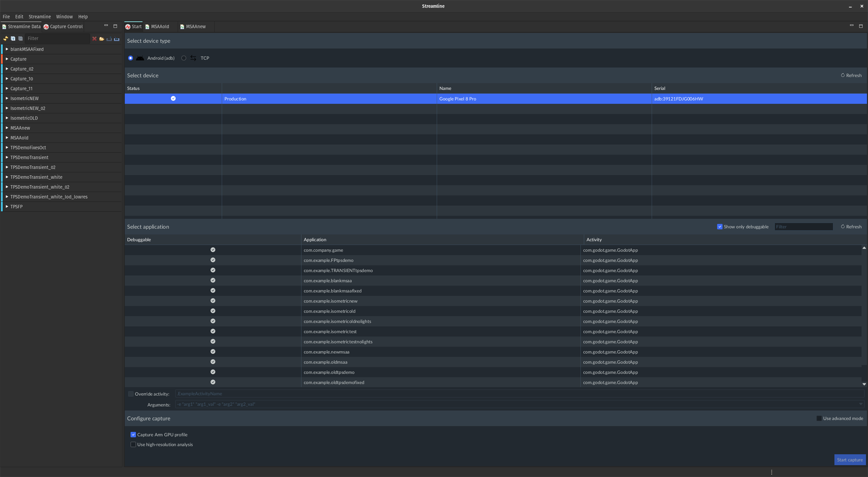Enable Use advanced mode checkbox
The image size is (868, 477).
[819, 418]
